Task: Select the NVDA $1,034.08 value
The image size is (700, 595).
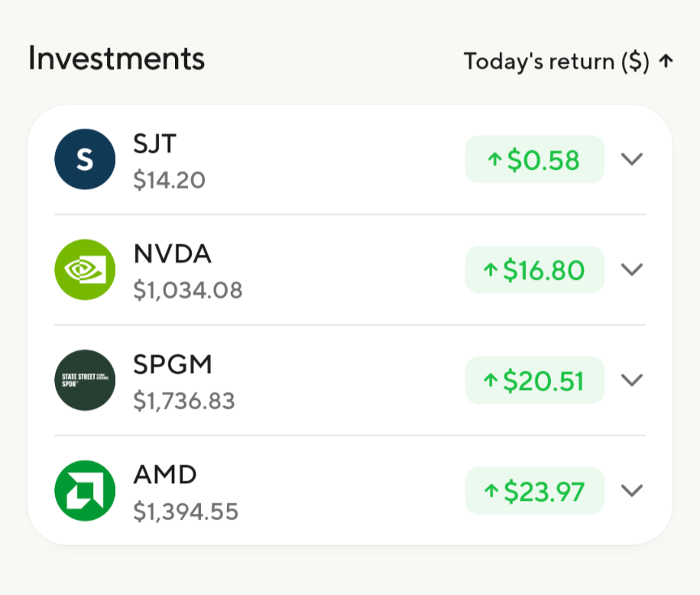Action: click(x=188, y=290)
